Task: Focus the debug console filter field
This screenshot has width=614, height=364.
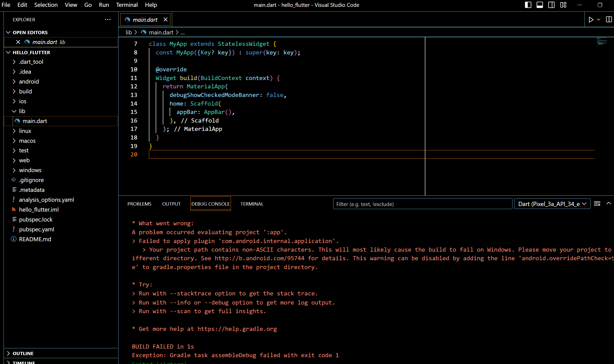Action: [x=423, y=204]
